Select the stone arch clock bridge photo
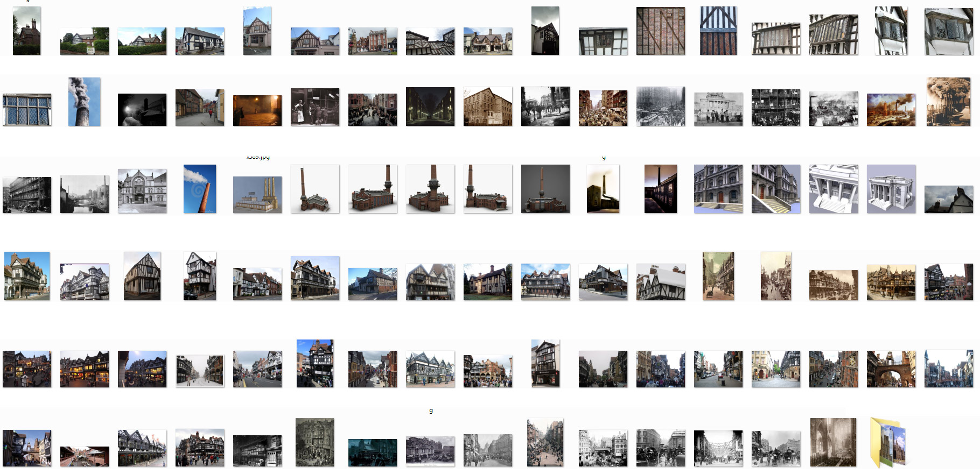Viewport: 980px width, 474px height. (891, 369)
